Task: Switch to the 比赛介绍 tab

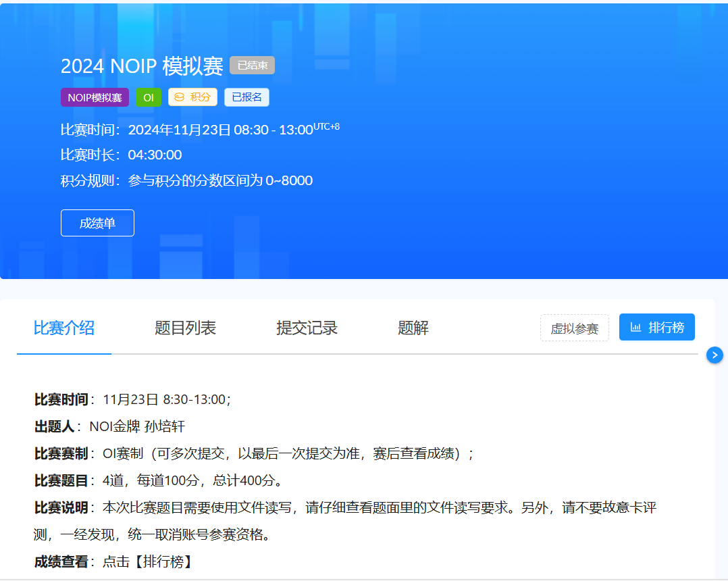Action: click(x=64, y=328)
